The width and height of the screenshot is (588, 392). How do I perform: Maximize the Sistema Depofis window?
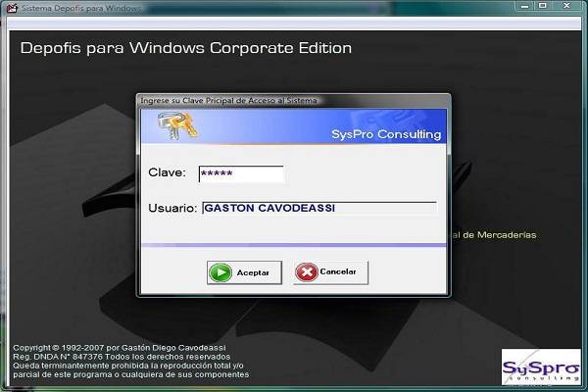543,6
